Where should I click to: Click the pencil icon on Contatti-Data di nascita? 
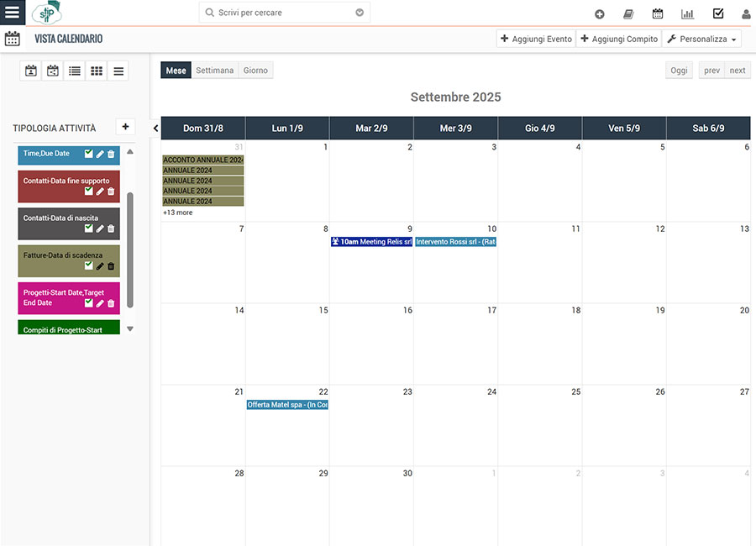(100, 228)
